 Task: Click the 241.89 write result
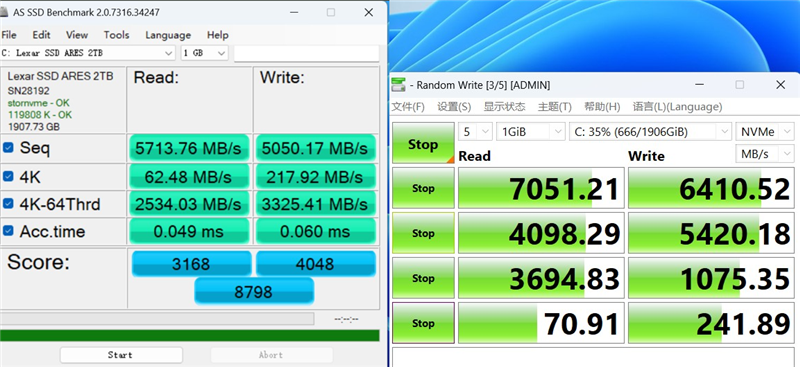(711, 323)
